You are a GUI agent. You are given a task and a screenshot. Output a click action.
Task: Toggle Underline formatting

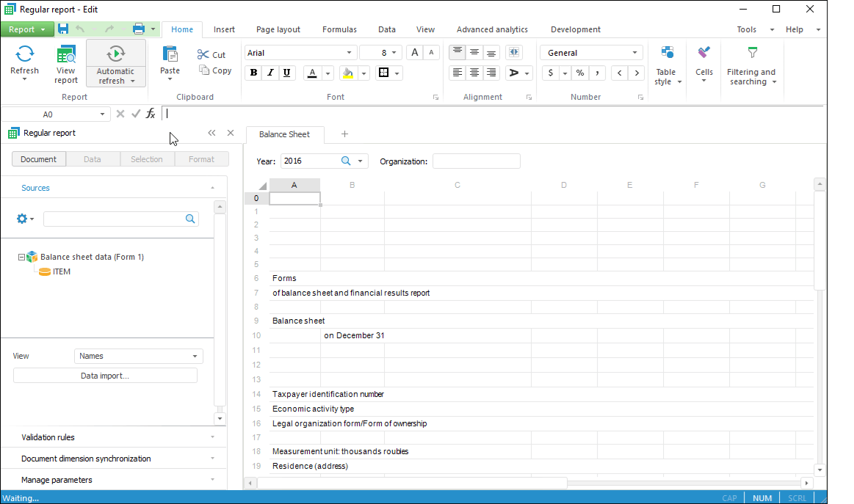pos(286,73)
